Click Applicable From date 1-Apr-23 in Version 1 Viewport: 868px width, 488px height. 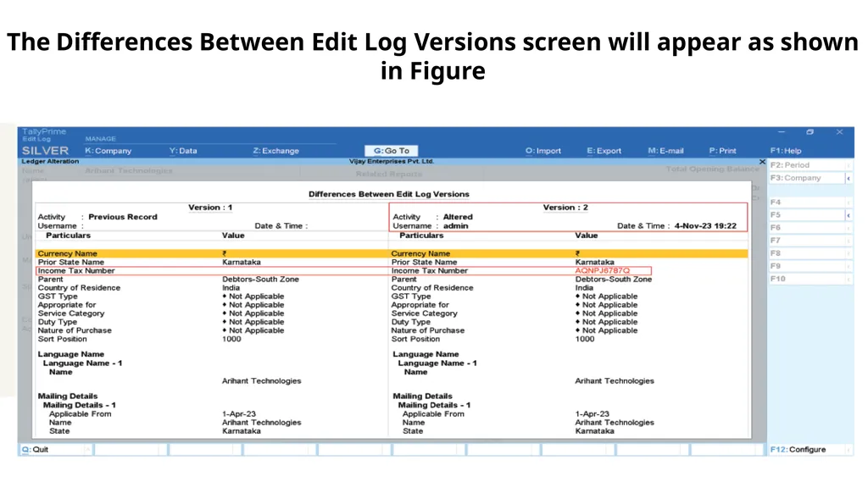(238, 413)
